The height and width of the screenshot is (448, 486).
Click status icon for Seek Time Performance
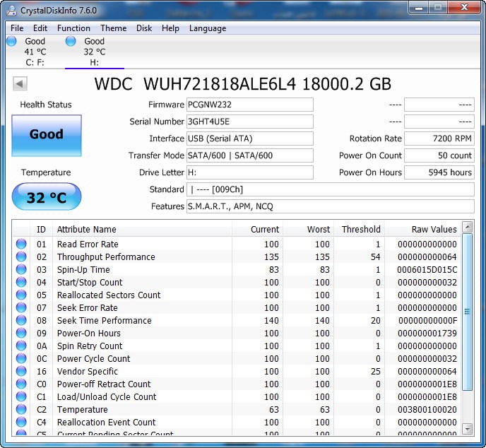pos(21,320)
